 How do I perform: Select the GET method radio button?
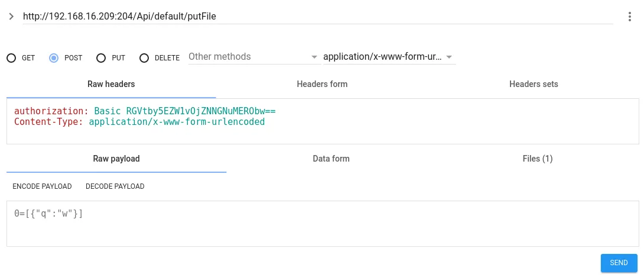11,58
